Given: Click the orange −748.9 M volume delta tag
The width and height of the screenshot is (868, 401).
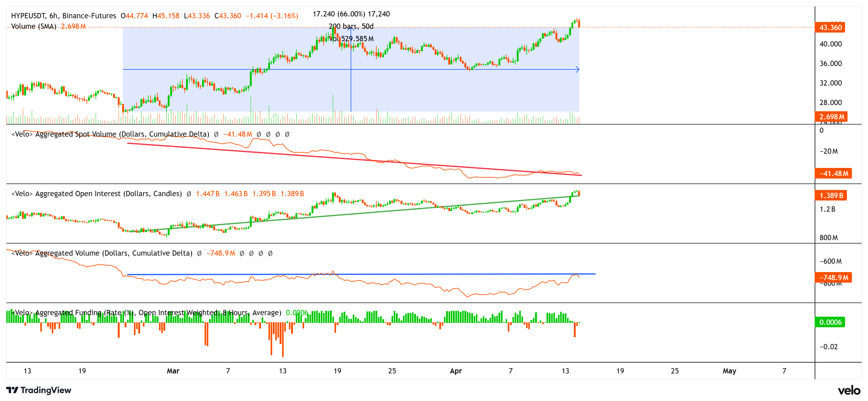Looking at the screenshot, I should click(833, 277).
